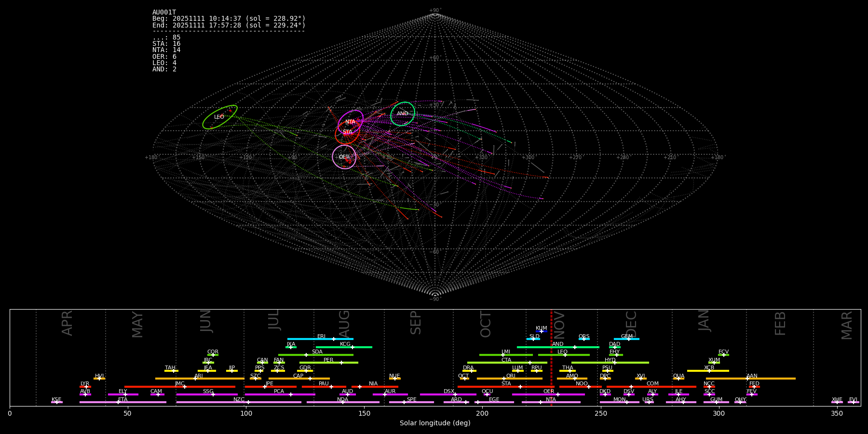Image resolution: width=868 pixels, height=434 pixels.
Task: Click the EVI shower label in timeline
Action: pos(853,400)
